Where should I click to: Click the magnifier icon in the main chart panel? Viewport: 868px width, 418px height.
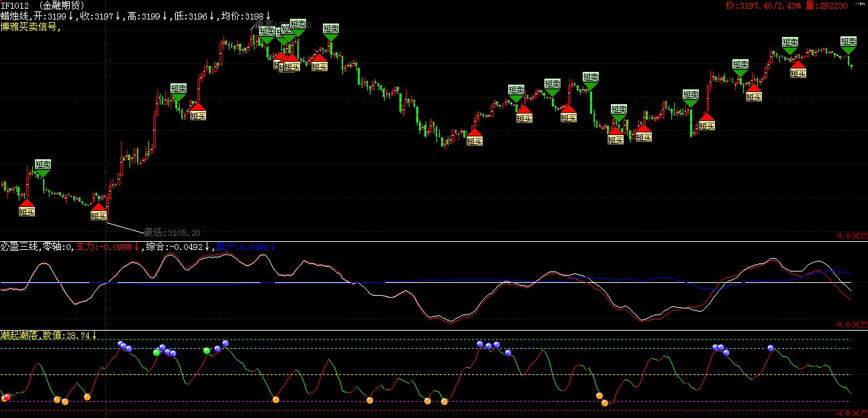click(x=839, y=236)
